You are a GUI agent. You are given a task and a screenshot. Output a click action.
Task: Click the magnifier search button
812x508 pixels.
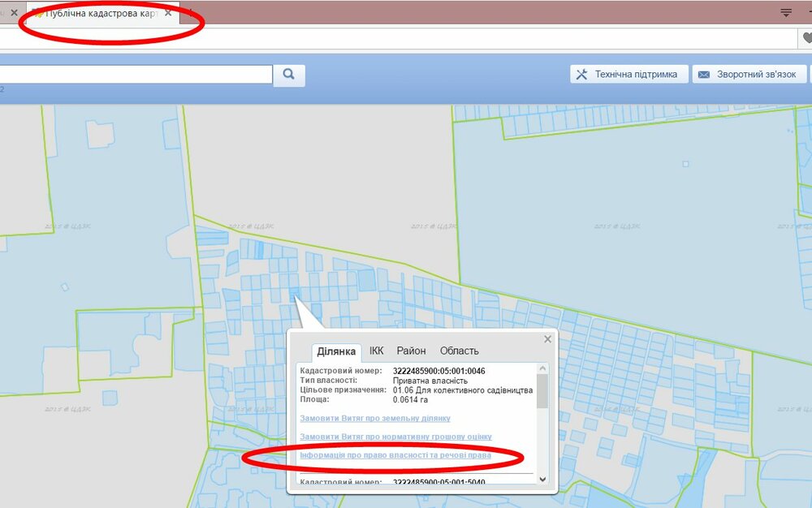[x=289, y=75]
